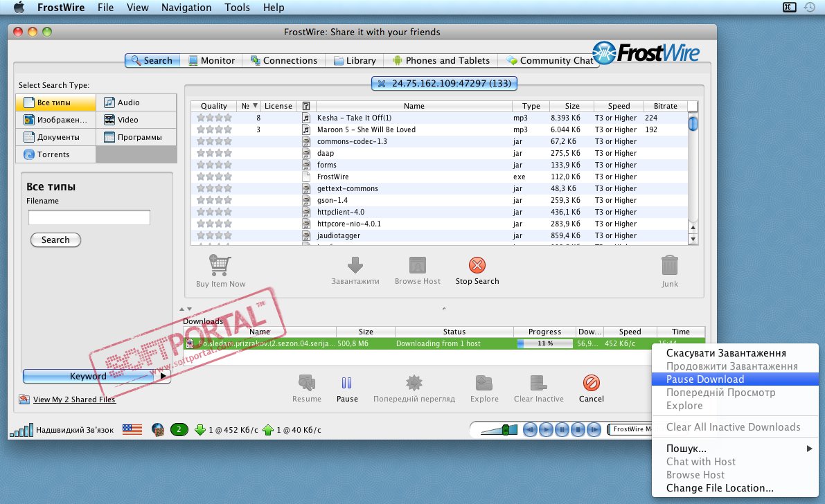Choose Change File Location in context menu
This screenshot has width=825, height=504.
[735, 488]
